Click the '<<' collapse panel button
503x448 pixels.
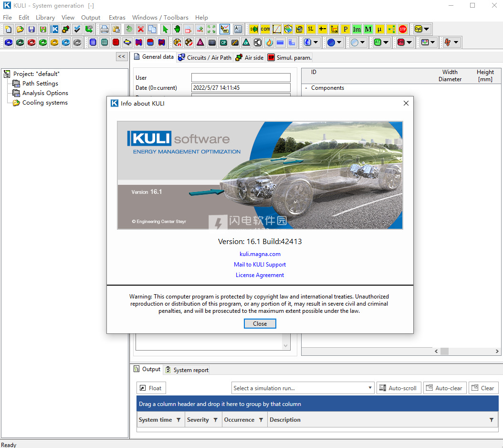tap(122, 56)
